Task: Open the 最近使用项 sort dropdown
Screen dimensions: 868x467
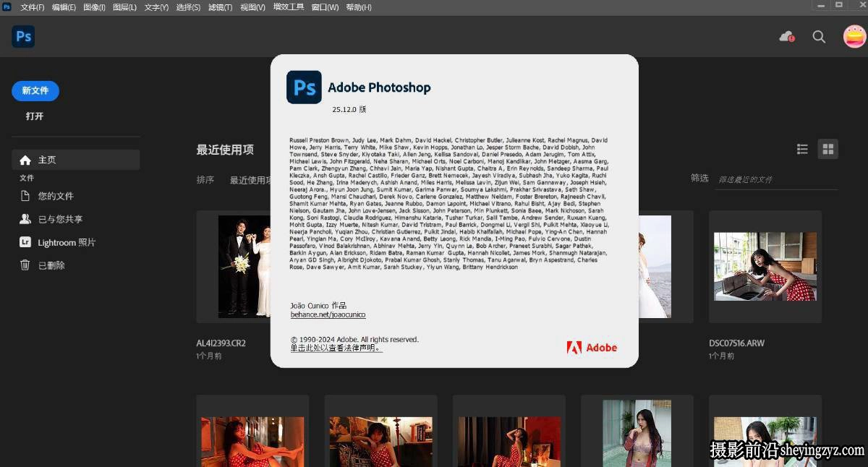Action: coord(250,180)
